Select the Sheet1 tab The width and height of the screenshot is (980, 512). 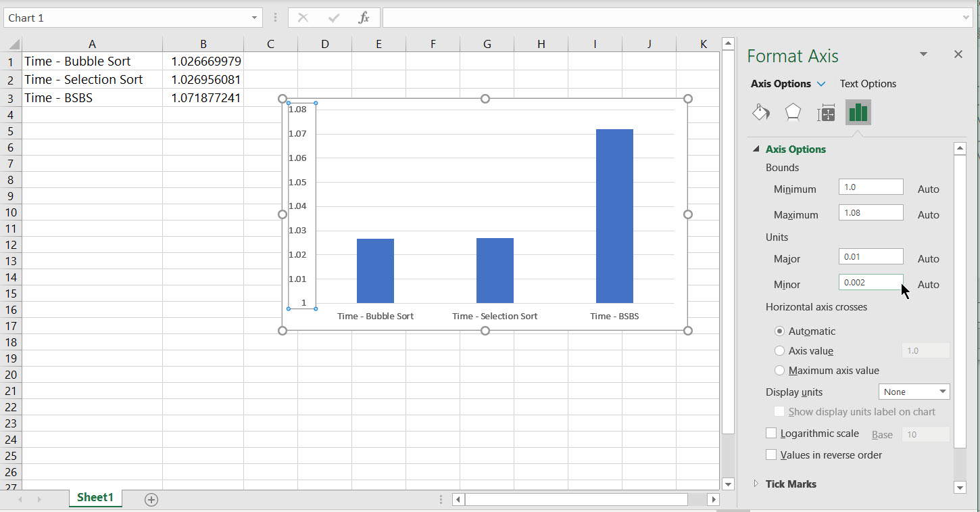pyautogui.click(x=95, y=498)
